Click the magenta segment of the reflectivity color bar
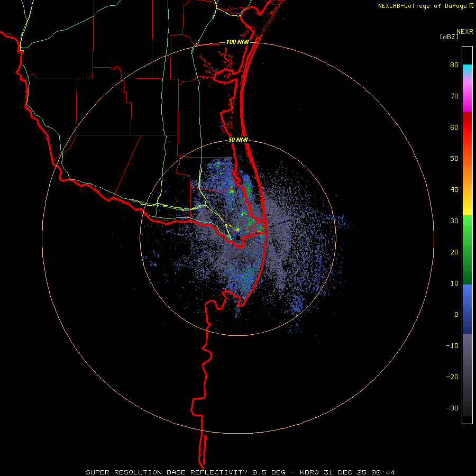 point(467,97)
